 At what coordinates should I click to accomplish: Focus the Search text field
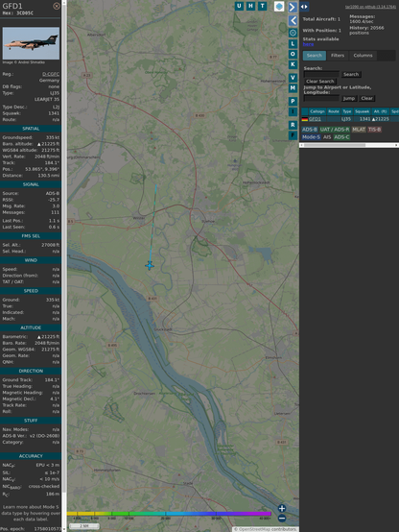pos(321,74)
